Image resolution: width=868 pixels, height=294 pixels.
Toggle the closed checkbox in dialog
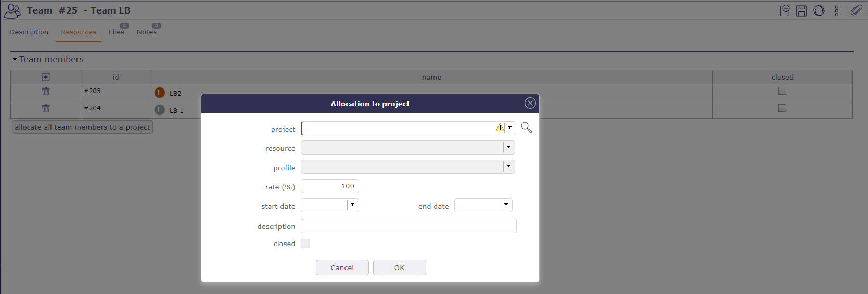pyautogui.click(x=305, y=244)
